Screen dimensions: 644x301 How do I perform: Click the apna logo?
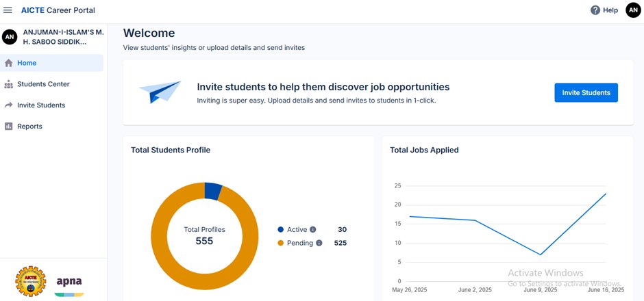pyautogui.click(x=69, y=286)
